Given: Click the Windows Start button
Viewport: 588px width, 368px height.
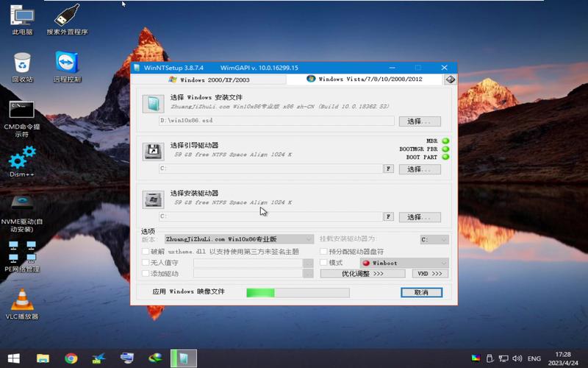Looking at the screenshot, I should (x=13, y=358).
